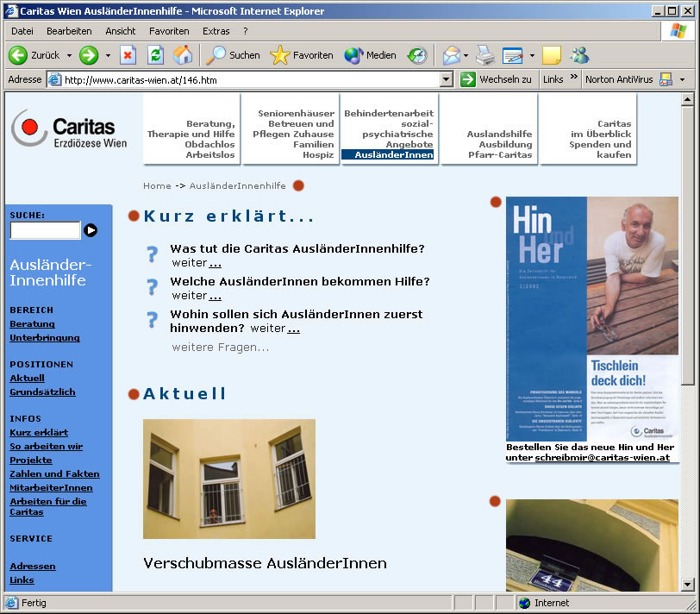Click the vertical scrollbar up arrow
This screenshot has height=614, width=700.
[x=688, y=99]
